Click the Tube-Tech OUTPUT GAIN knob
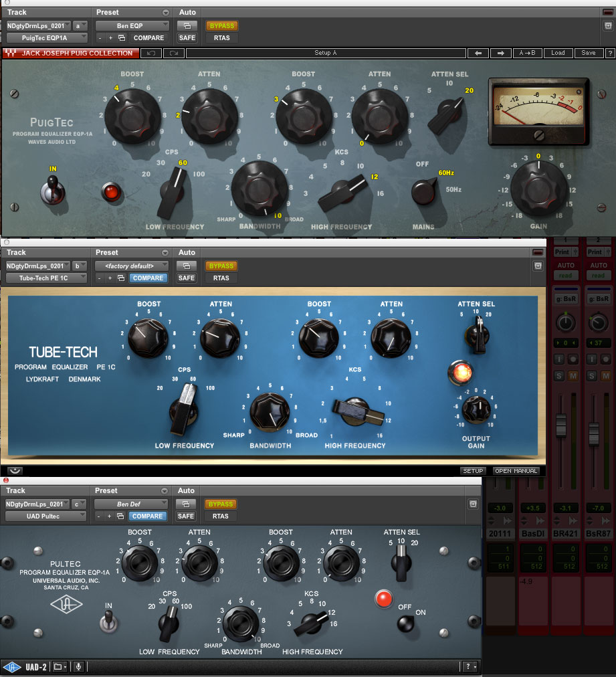Viewport: 616px width, 677px height. (x=476, y=409)
